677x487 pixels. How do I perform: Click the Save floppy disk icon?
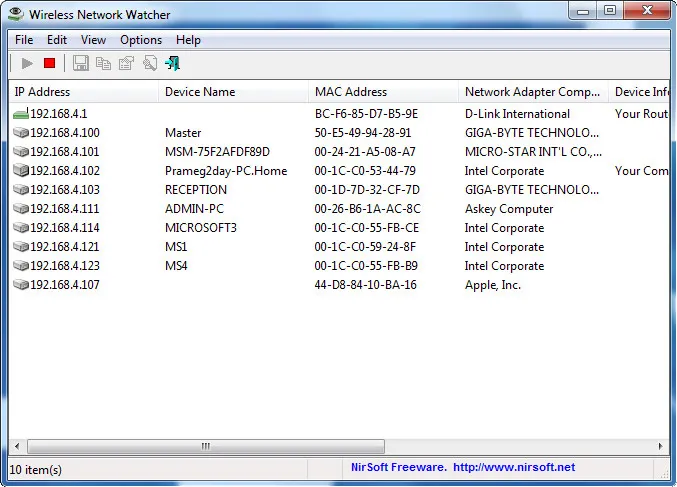80,63
